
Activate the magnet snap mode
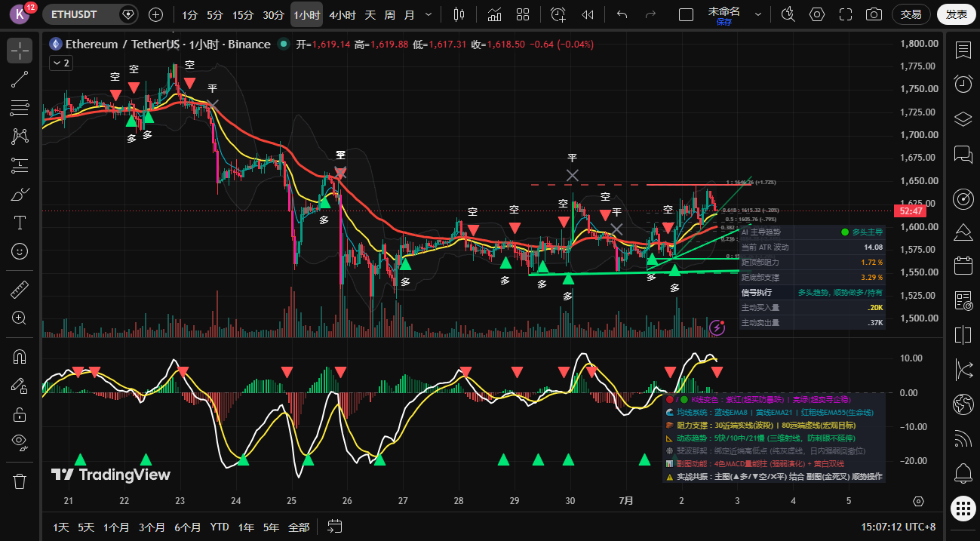20,356
